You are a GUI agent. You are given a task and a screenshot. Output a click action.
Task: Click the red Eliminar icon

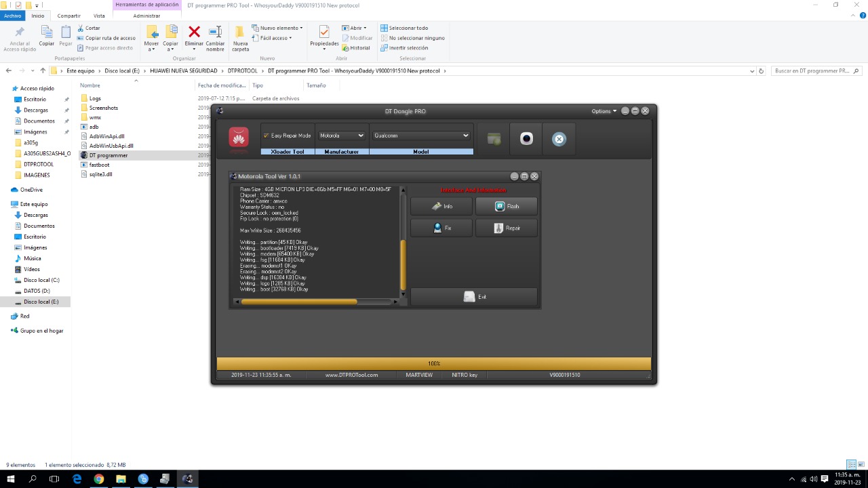pos(194,31)
